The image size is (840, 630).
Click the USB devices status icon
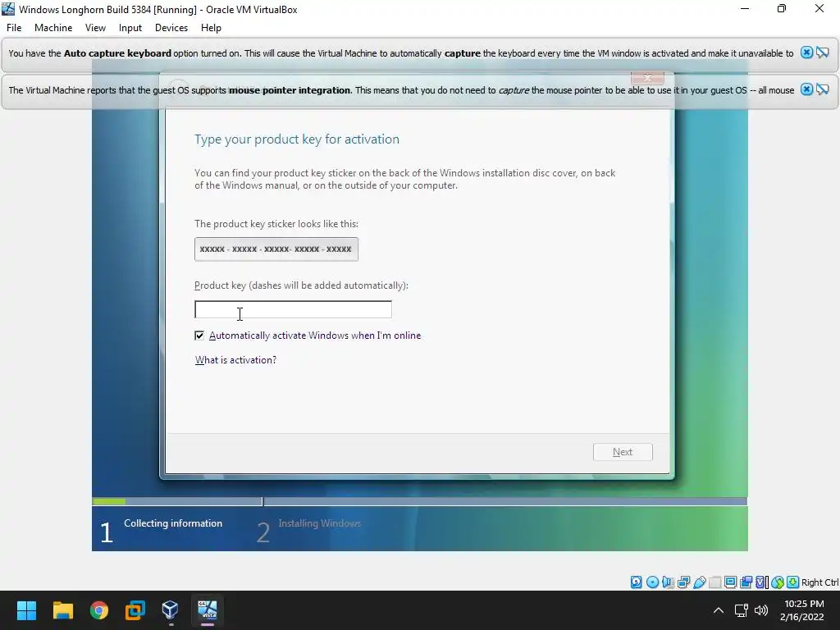coord(699,582)
